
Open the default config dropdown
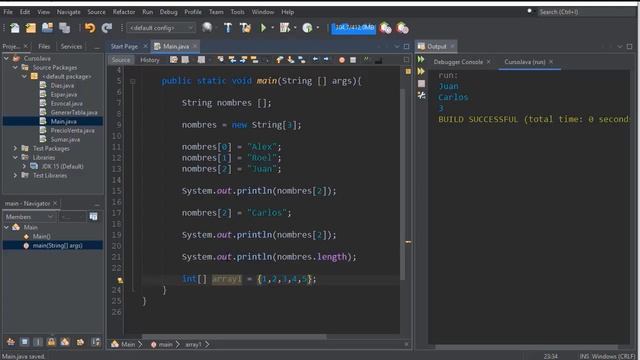coord(161,28)
